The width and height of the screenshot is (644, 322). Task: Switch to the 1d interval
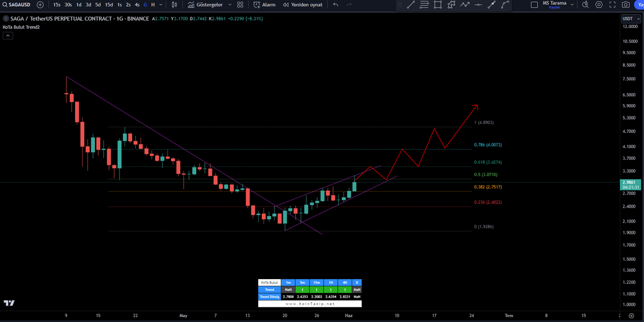coord(79,4)
